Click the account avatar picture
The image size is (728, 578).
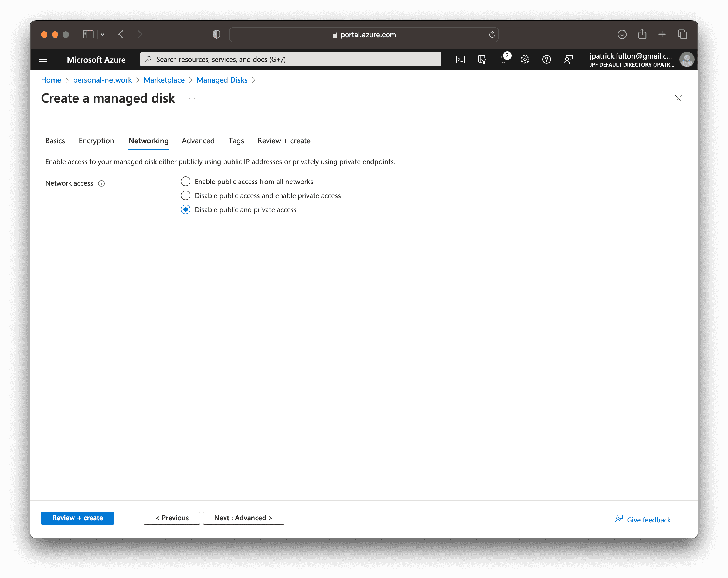point(686,59)
